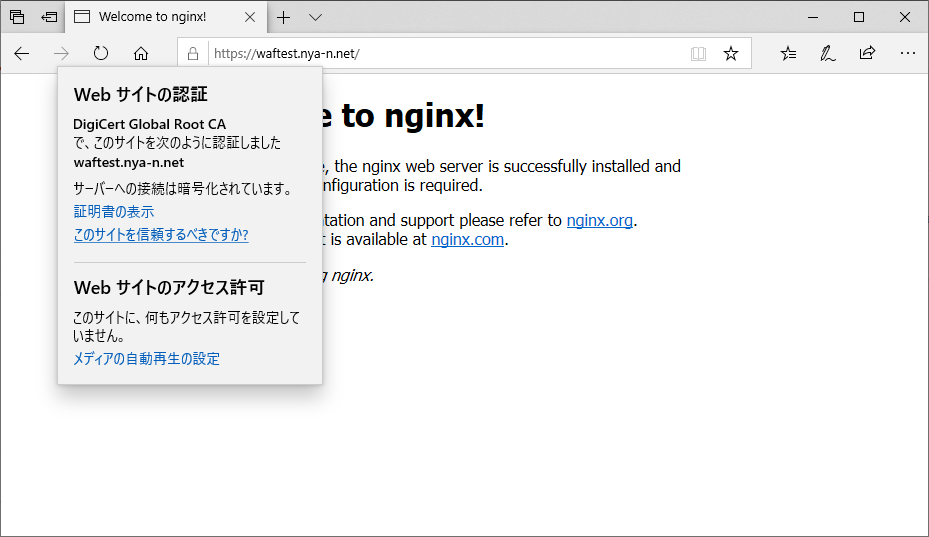Refresh the current page
929x537 pixels.
tap(101, 53)
